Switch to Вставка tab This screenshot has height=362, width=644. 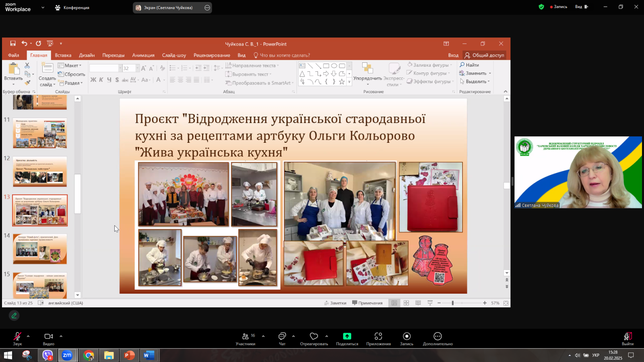63,55
